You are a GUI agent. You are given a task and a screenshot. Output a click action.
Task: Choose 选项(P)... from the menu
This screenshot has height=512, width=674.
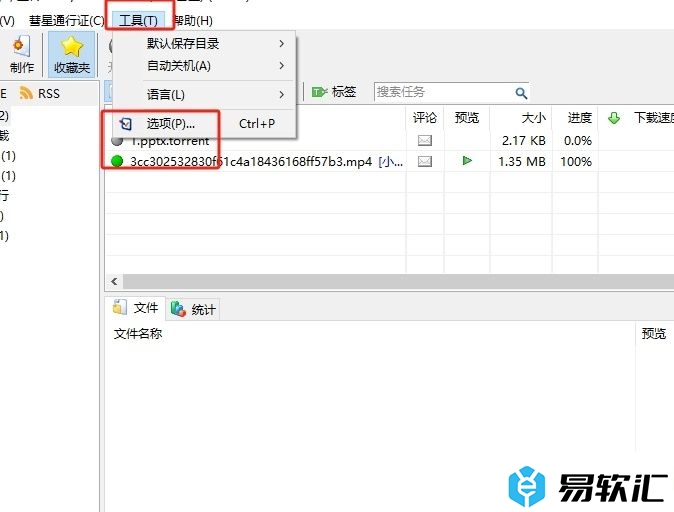[x=205, y=124]
